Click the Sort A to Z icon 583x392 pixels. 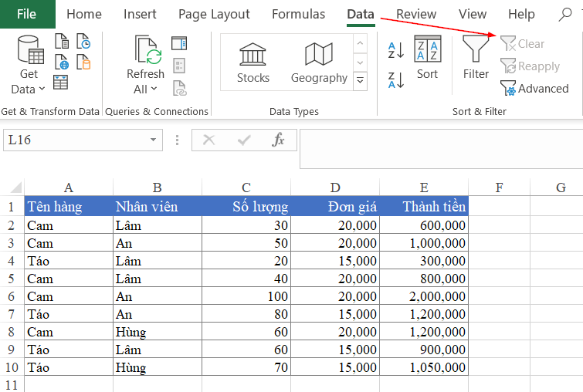click(395, 50)
